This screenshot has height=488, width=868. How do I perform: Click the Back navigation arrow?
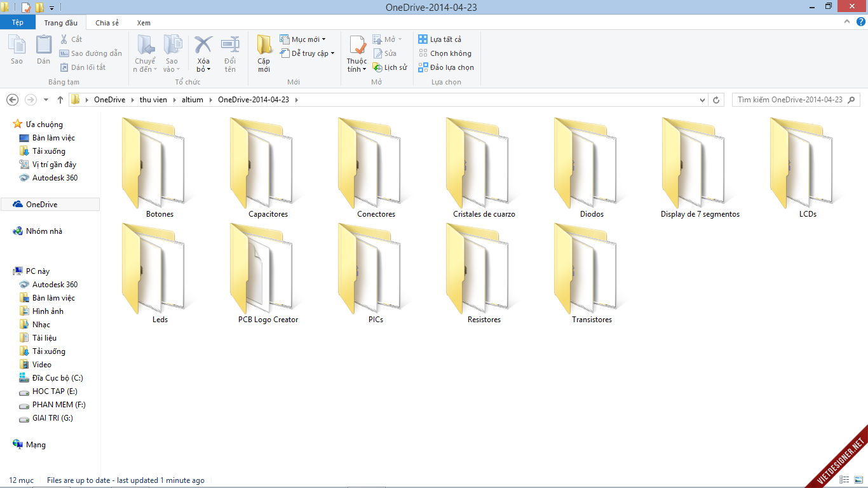coord(12,100)
